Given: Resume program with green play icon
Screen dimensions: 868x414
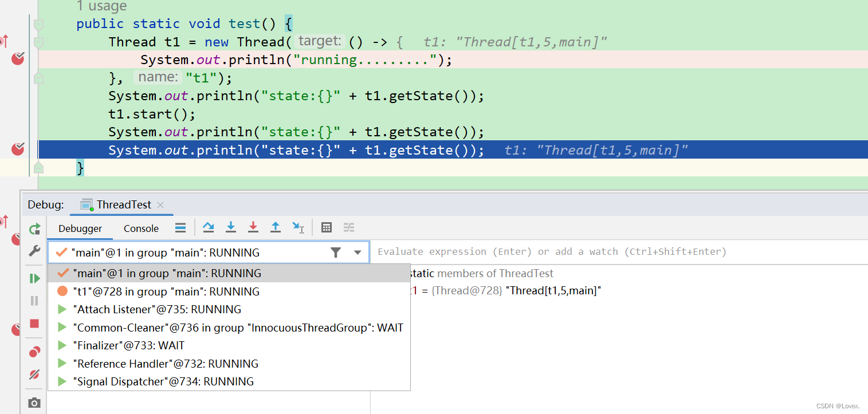Looking at the screenshot, I should [x=34, y=278].
